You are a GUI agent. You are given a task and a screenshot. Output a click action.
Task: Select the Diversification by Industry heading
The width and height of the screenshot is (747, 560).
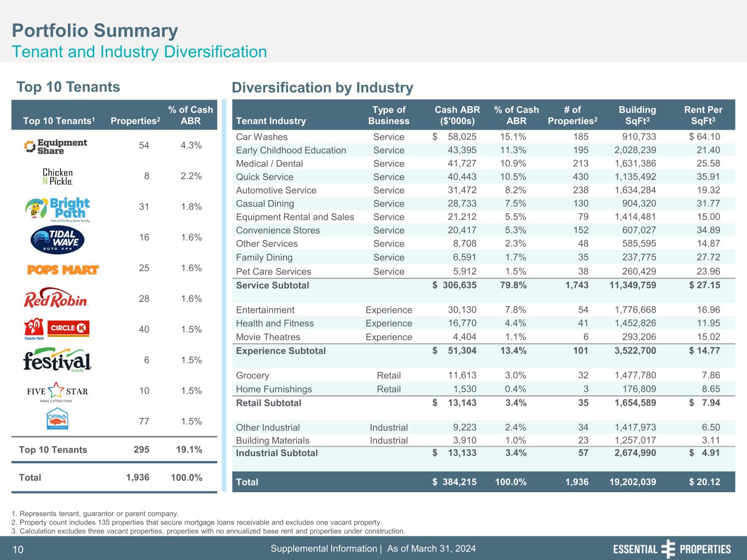[322, 87]
